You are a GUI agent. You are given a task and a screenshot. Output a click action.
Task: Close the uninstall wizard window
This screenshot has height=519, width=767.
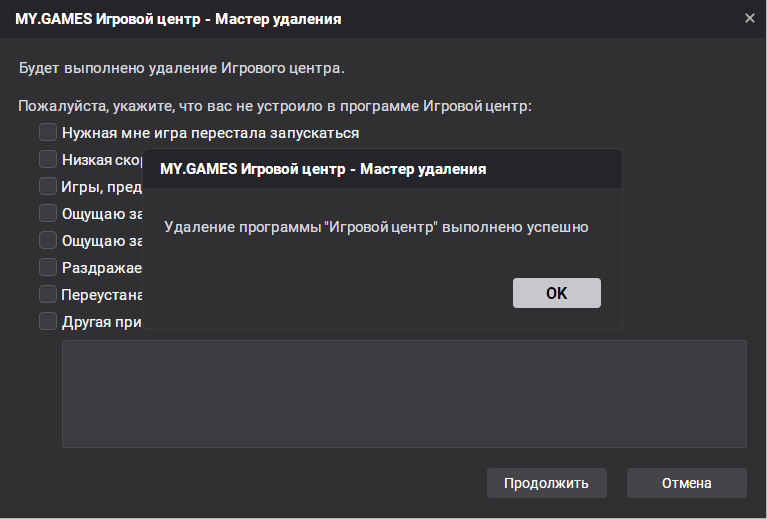point(749,19)
